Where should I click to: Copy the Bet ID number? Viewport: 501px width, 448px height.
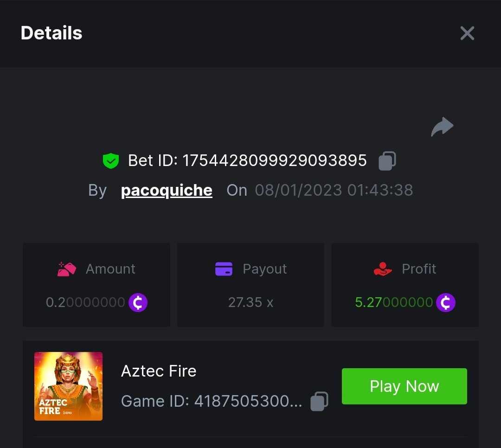click(x=387, y=161)
